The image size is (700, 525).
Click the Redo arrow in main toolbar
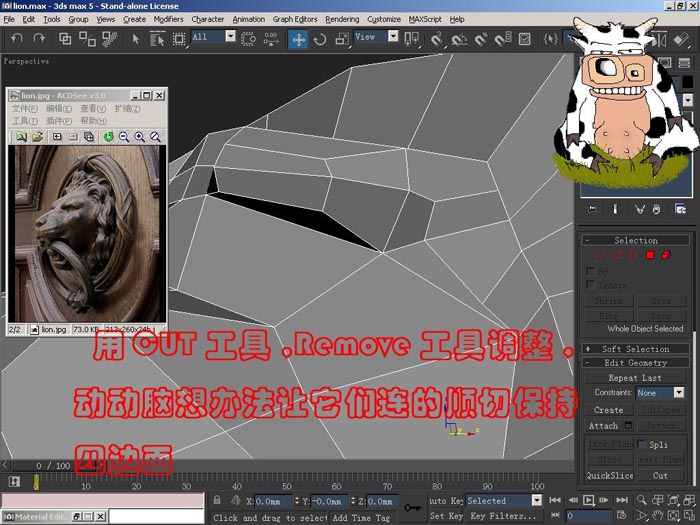39,39
